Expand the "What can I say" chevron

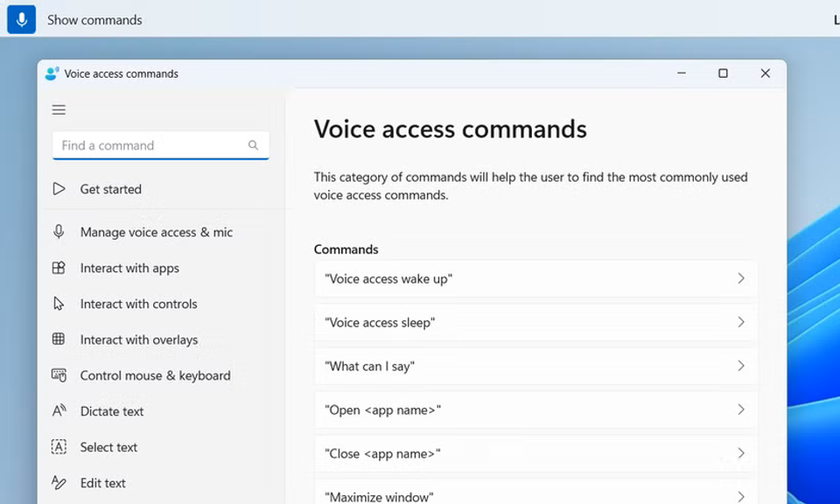[740, 366]
